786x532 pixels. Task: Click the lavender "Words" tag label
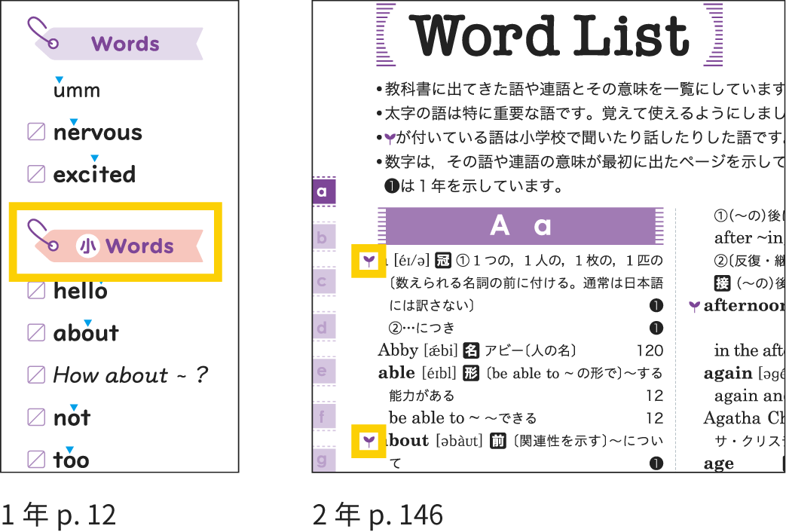coord(125,44)
